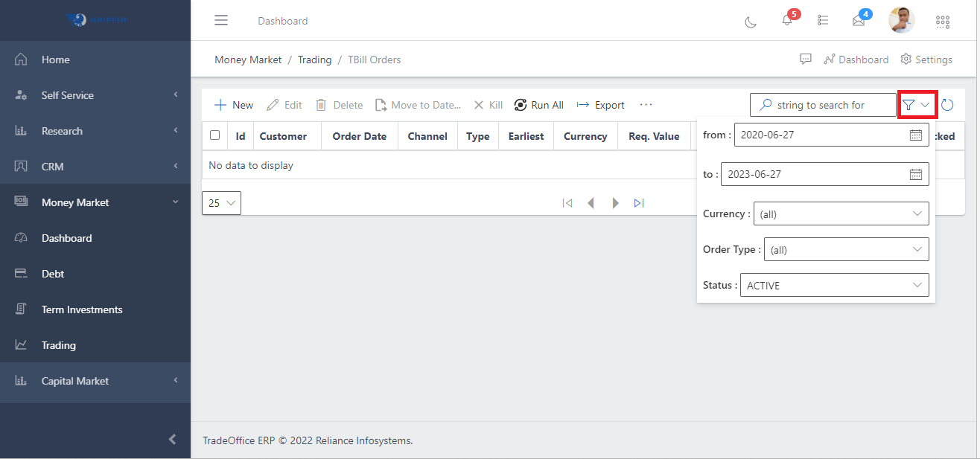Toggle dark mode moon icon
The width and height of the screenshot is (980, 459).
point(751,22)
